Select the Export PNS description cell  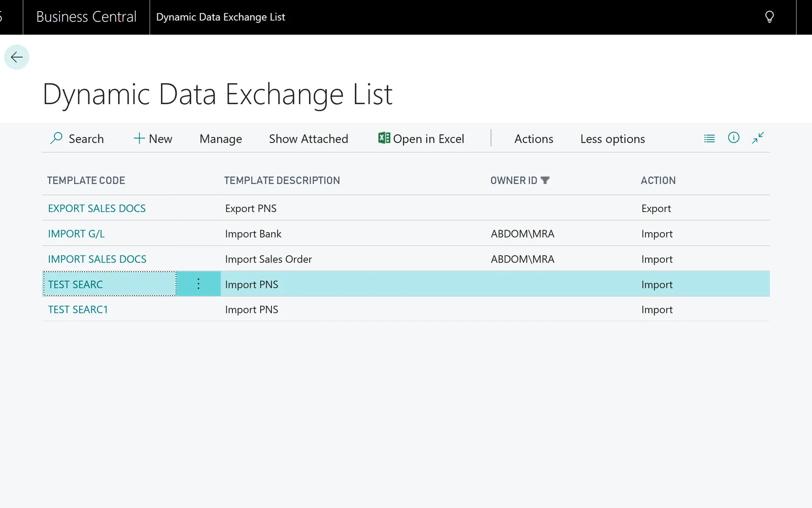point(251,208)
